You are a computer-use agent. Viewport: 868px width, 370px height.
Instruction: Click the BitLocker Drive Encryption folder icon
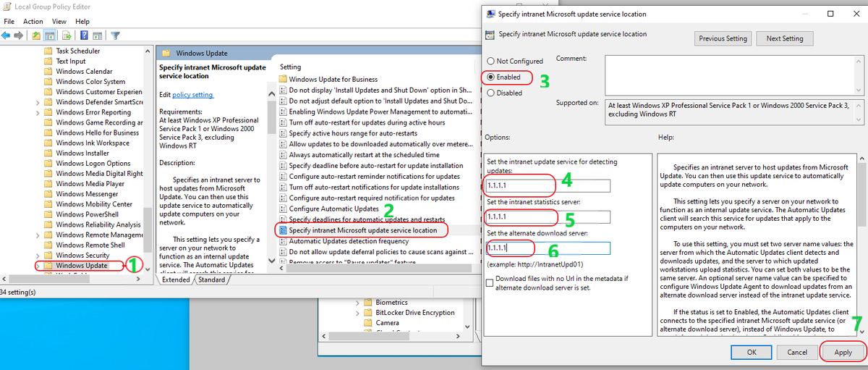pyautogui.click(x=368, y=312)
